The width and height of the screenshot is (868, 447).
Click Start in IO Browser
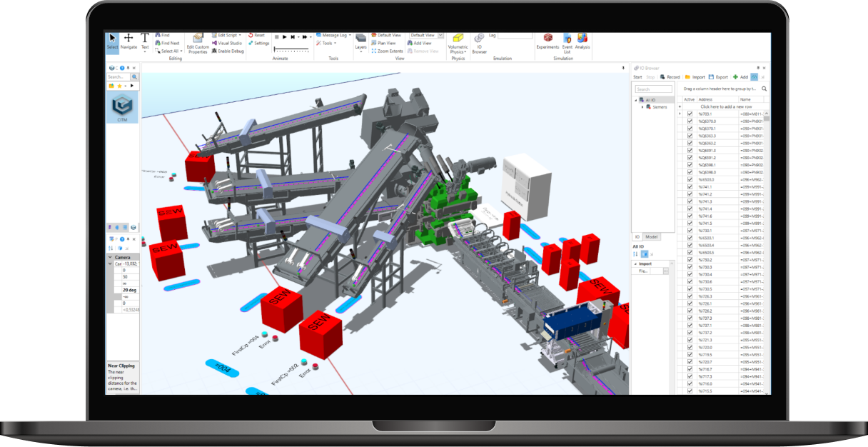coord(637,77)
